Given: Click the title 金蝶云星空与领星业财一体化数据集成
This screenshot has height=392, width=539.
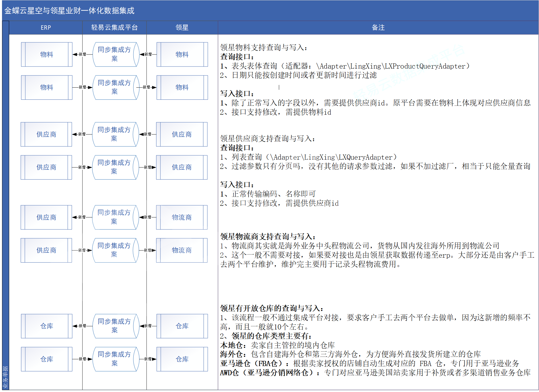Looking at the screenshot, I should [x=69, y=11].
